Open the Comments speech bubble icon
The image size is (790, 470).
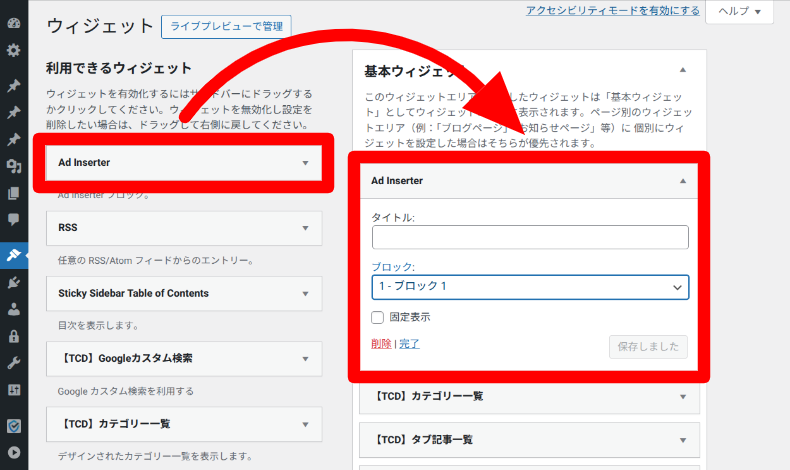coord(14,219)
